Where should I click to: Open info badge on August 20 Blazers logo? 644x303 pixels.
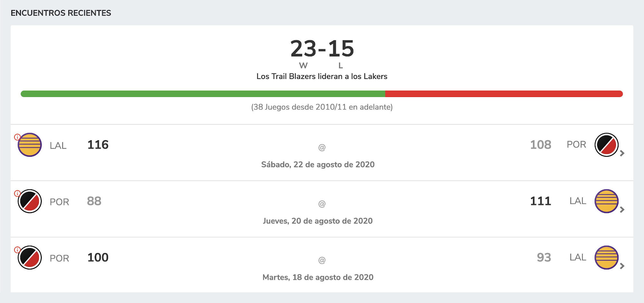(x=17, y=193)
